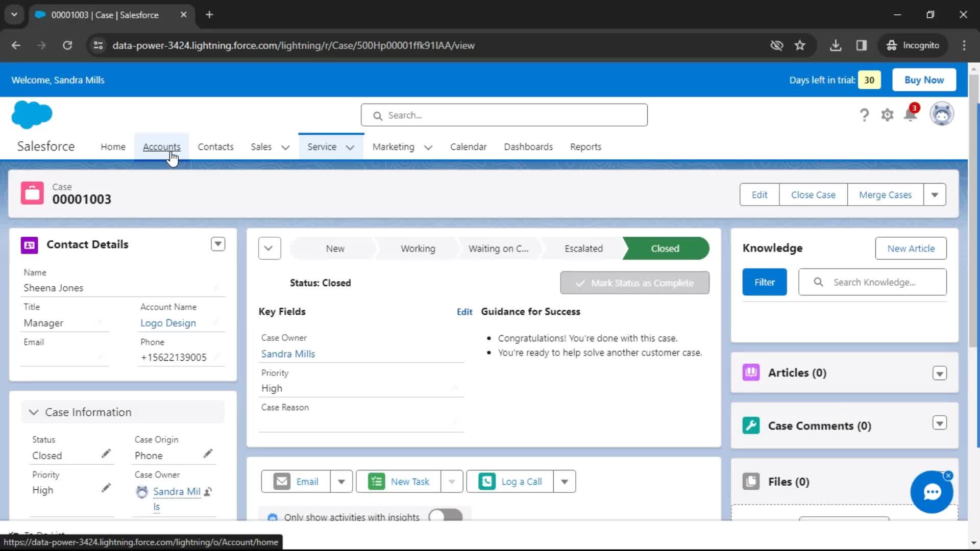Open the Accounts tab
The height and width of the screenshot is (551, 980).
pyautogui.click(x=161, y=147)
